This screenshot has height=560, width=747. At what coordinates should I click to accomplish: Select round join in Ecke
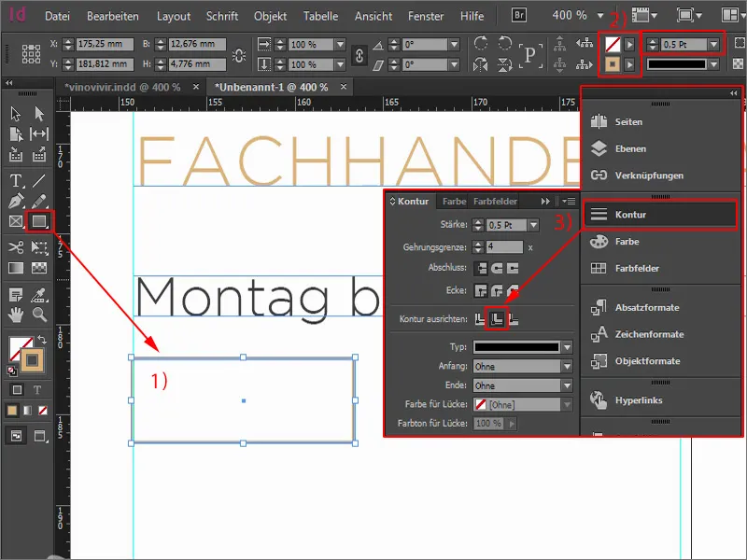(497, 290)
